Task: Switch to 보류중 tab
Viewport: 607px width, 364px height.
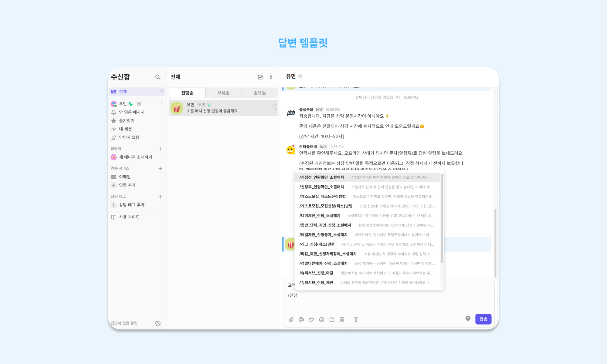Action: click(223, 93)
